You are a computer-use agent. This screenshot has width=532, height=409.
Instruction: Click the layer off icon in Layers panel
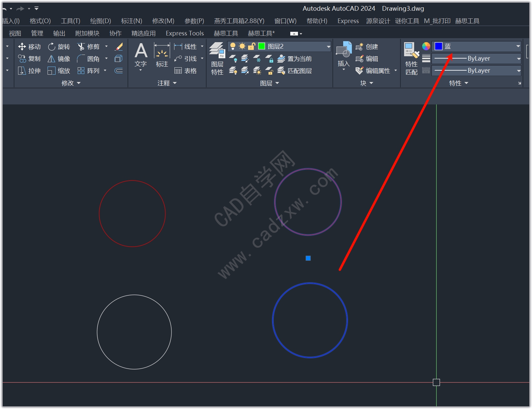233,59
